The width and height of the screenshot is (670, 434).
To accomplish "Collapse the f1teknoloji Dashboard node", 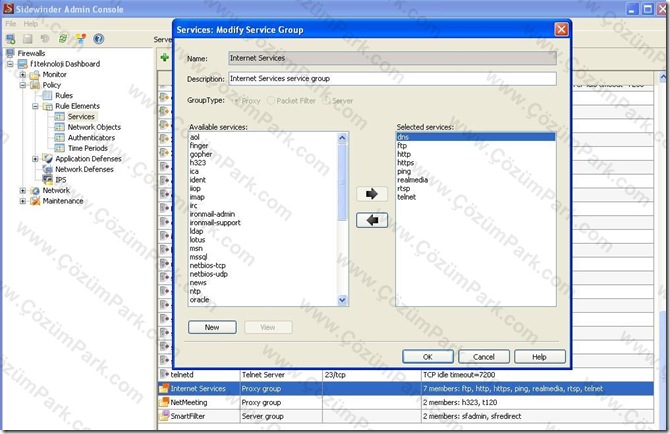I will click(x=10, y=64).
